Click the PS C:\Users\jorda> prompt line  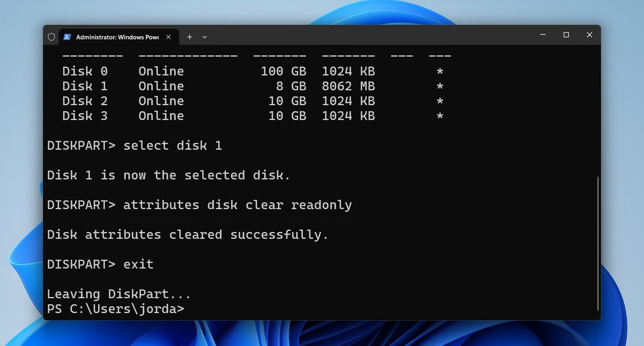(115, 309)
